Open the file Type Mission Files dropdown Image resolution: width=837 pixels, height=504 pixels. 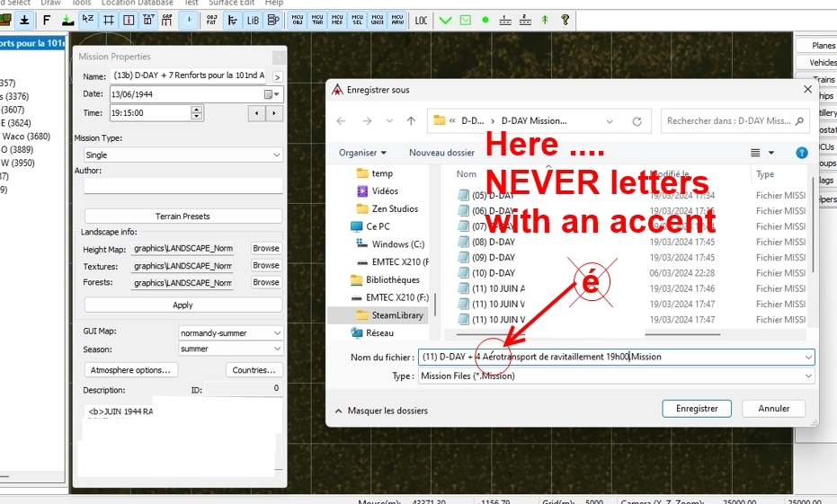point(808,376)
